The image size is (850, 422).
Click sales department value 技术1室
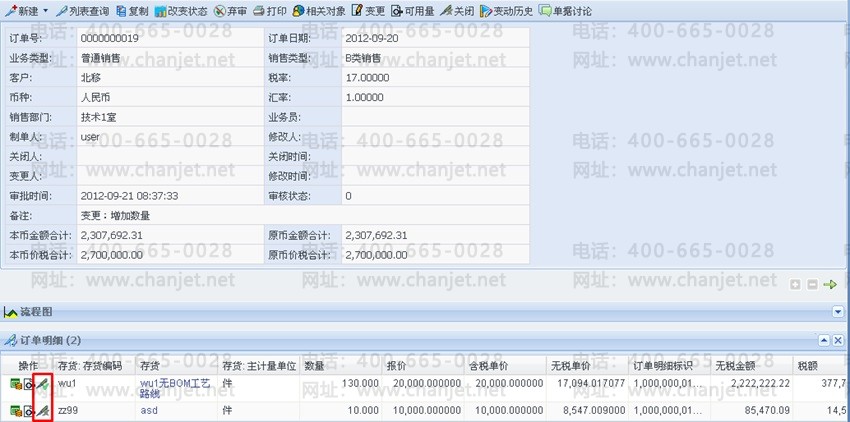(x=99, y=117)
